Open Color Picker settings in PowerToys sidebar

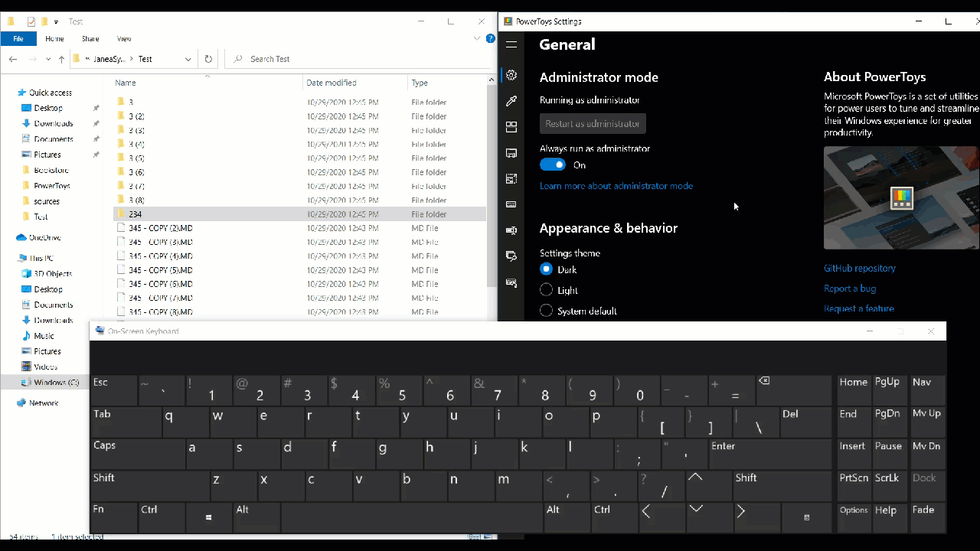point(511,101)
